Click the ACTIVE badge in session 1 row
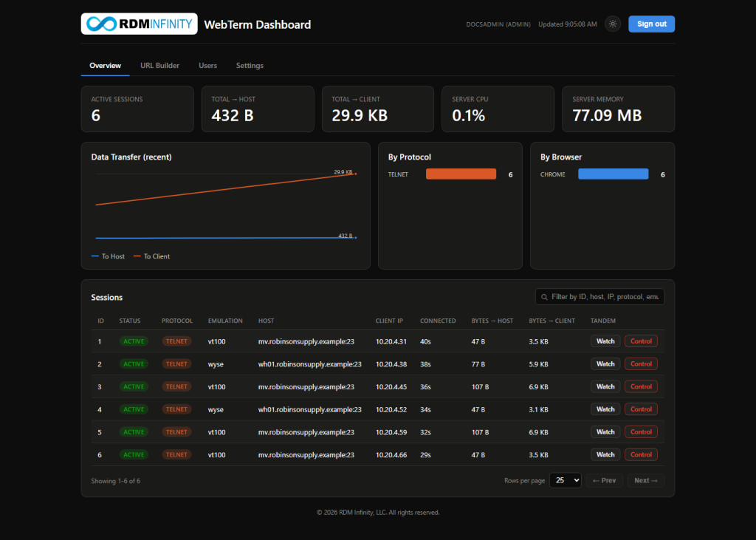This screenshot has width=756, height=540. coord(134,341)
